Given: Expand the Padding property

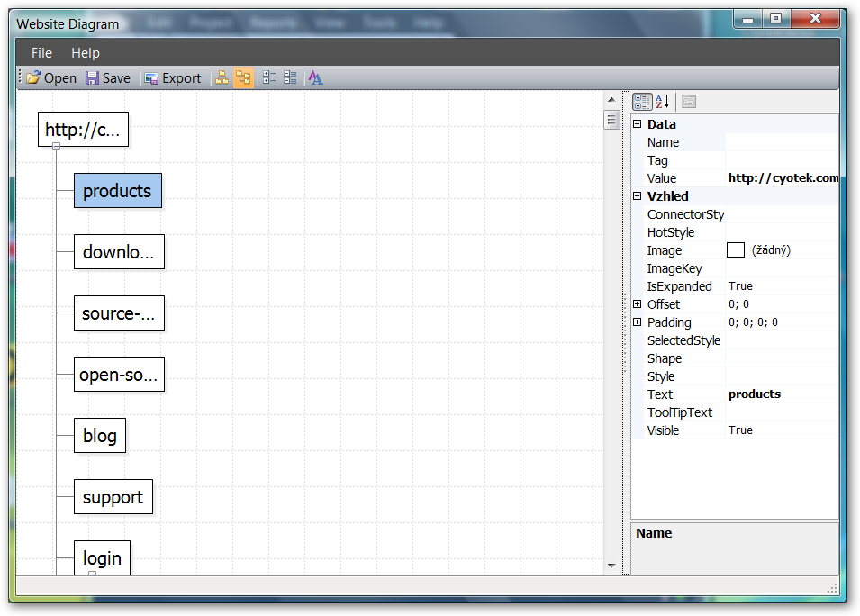Looking at the screenshot, I should (638, 322).
